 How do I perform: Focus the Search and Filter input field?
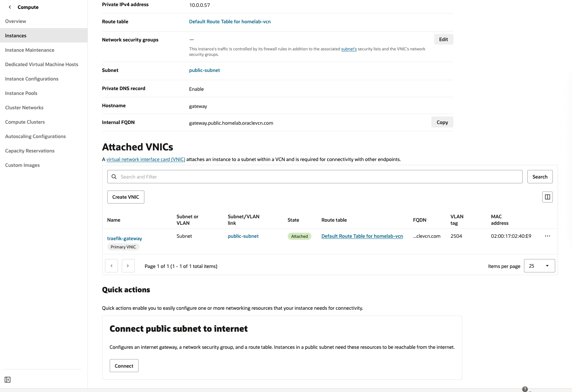[319, 177]
